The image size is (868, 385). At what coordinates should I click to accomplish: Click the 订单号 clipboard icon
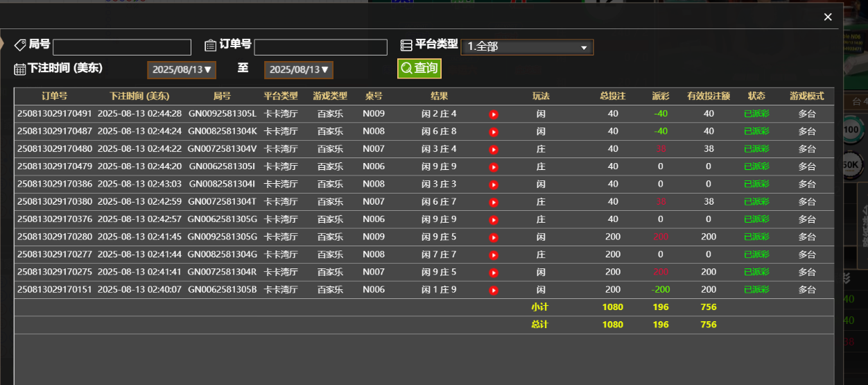(211, 45)
